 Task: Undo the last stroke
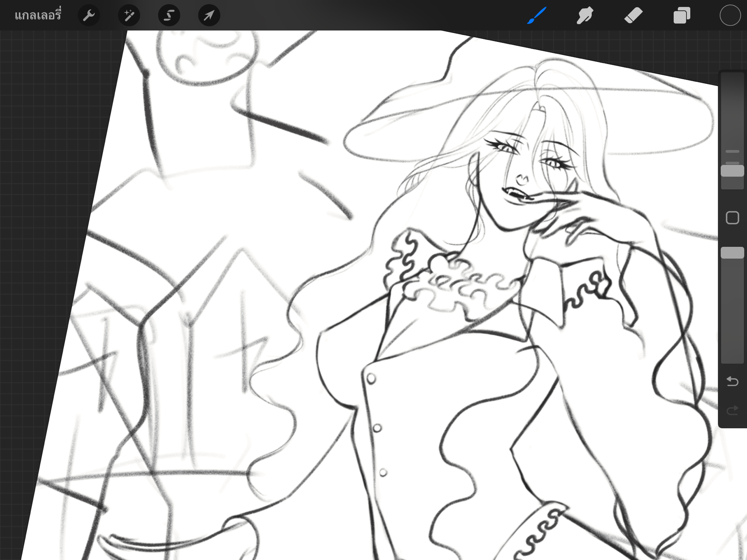(732, 381)
